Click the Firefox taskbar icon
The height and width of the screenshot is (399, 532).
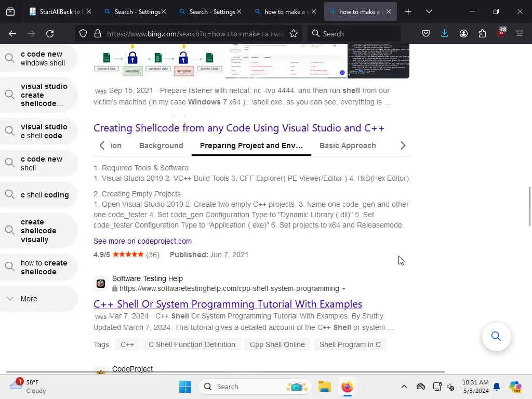[347, 387]
